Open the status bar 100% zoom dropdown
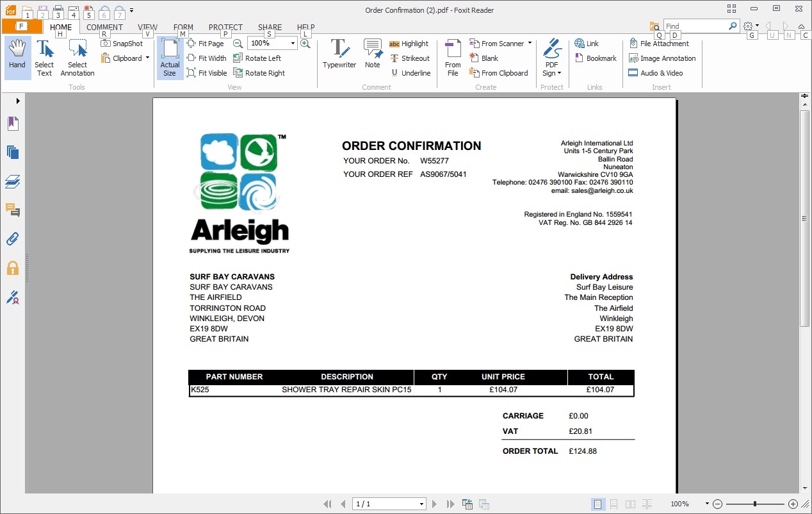 tap(707, 504)
